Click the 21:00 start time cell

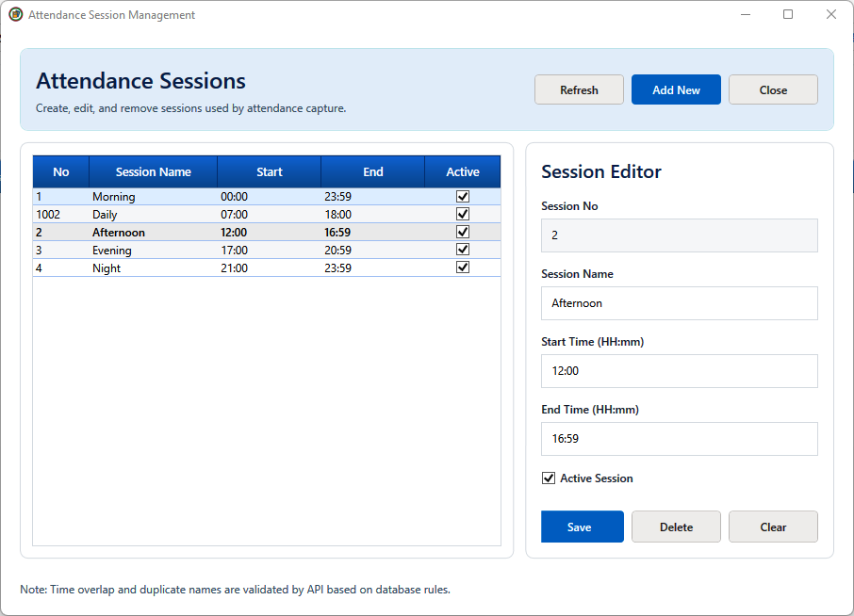click(269, 268)
